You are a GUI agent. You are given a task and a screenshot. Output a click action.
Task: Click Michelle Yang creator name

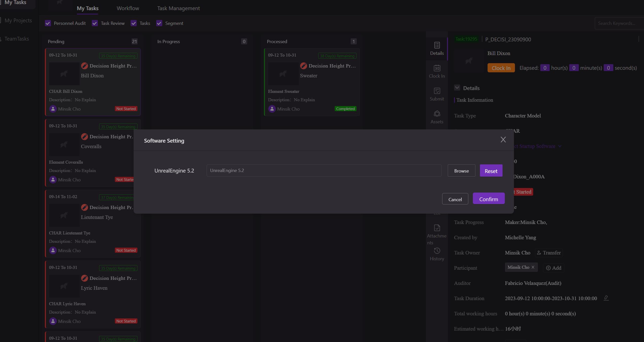point(520,237)
